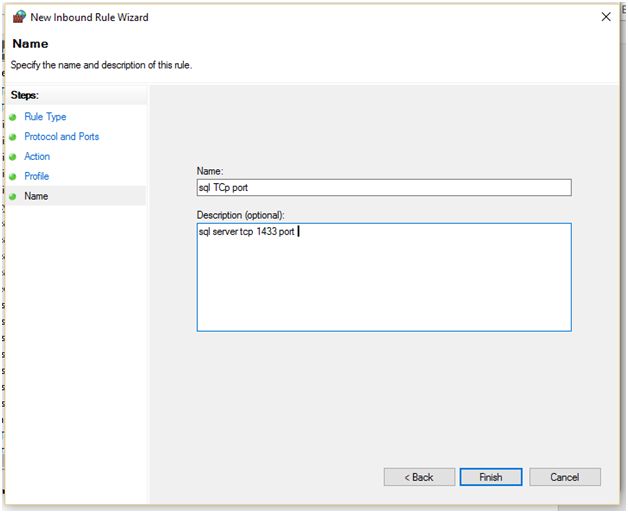Click the firewall wizard icon in title bar
628x513 pixels.
[x=18, y=17]
